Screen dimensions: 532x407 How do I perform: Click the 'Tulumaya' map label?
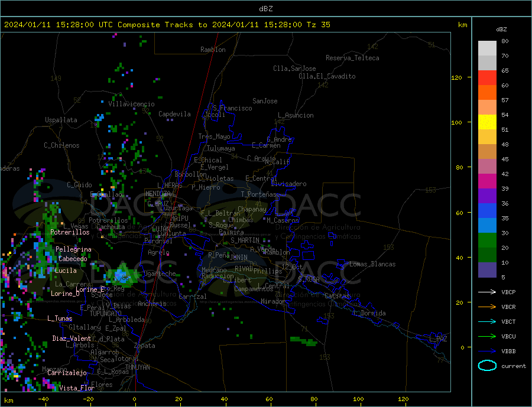point(221,148)
